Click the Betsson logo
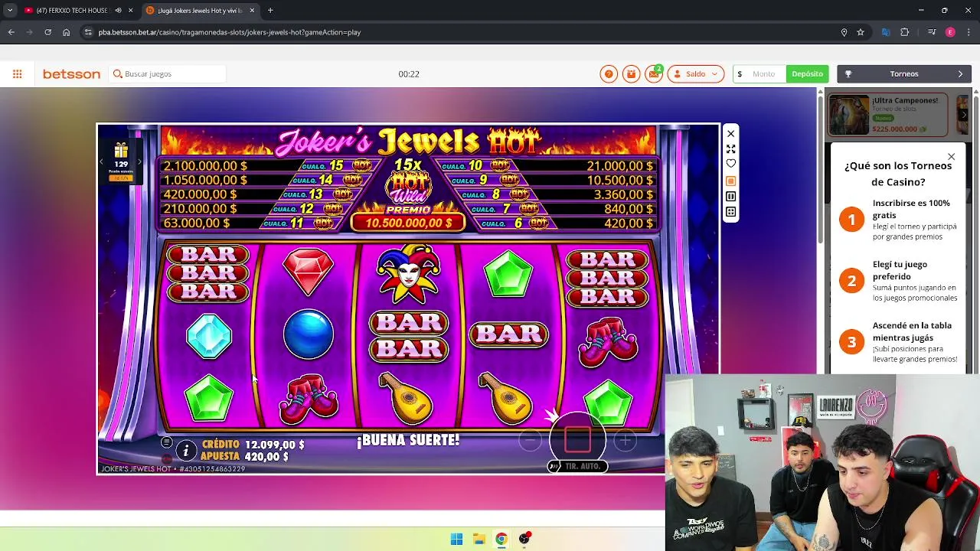980x551 pixels. pos(71,74)
